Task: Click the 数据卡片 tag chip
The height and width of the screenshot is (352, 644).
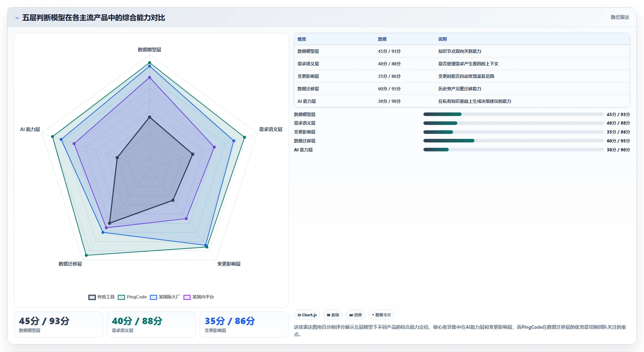Action: click(x=381, y=315)
